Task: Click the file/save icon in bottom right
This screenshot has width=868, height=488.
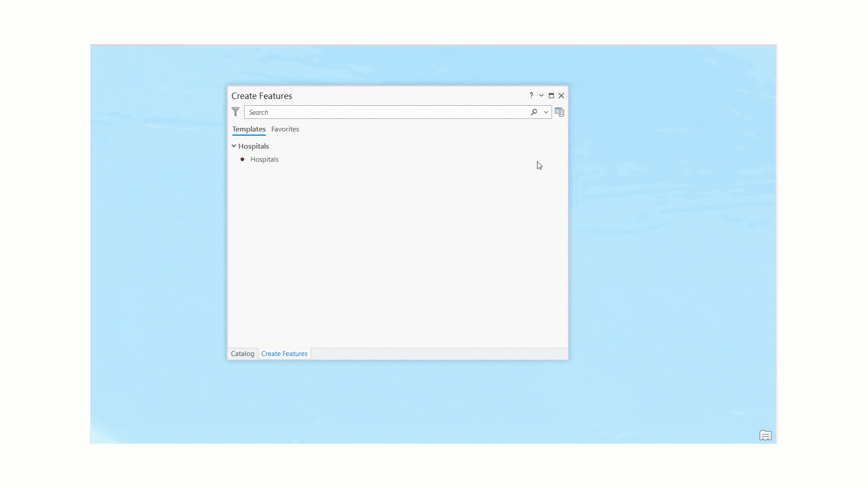Action: pos(765,436)
